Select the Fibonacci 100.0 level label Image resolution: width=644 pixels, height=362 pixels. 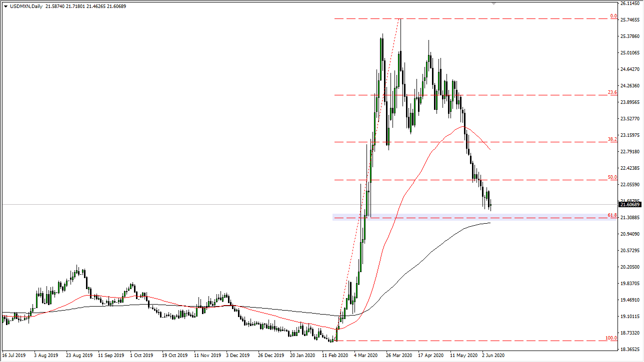(x=611, y=338)
